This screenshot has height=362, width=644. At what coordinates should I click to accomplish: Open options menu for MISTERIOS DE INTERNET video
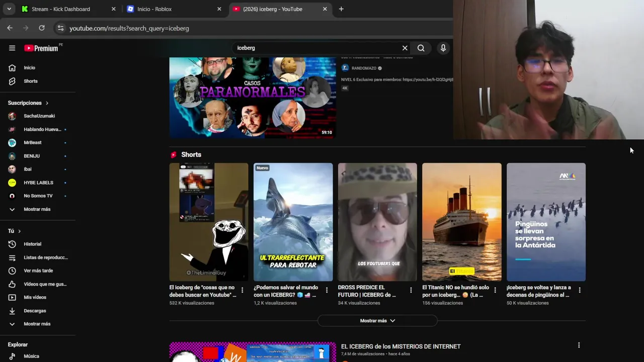(579, 345)
